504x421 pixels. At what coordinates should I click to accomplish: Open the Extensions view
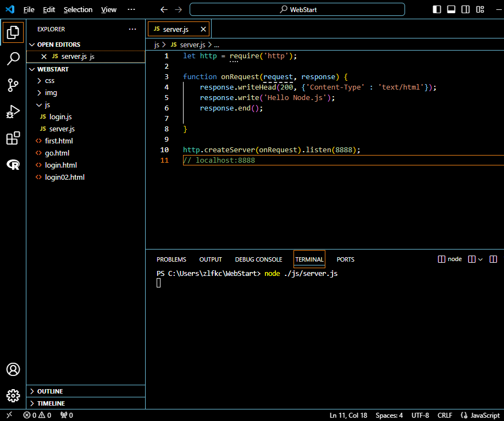tap(13, 138)
